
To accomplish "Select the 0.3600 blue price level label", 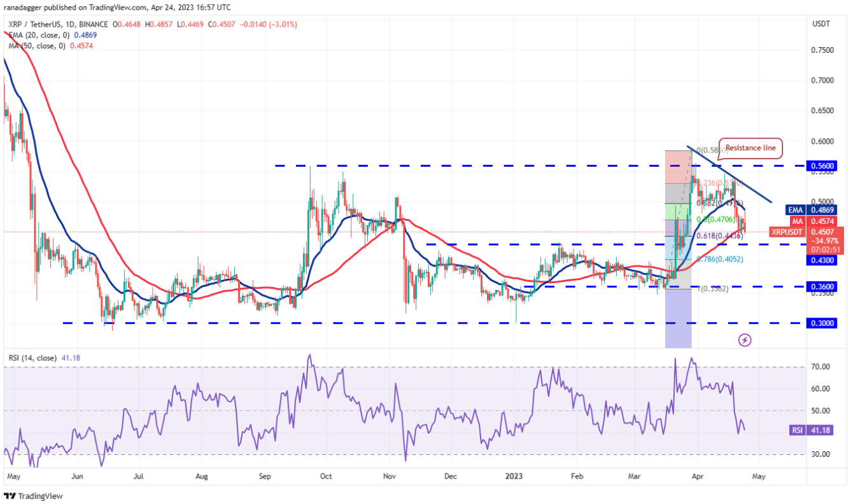I will pyautogui.click(x=822, y=286).
